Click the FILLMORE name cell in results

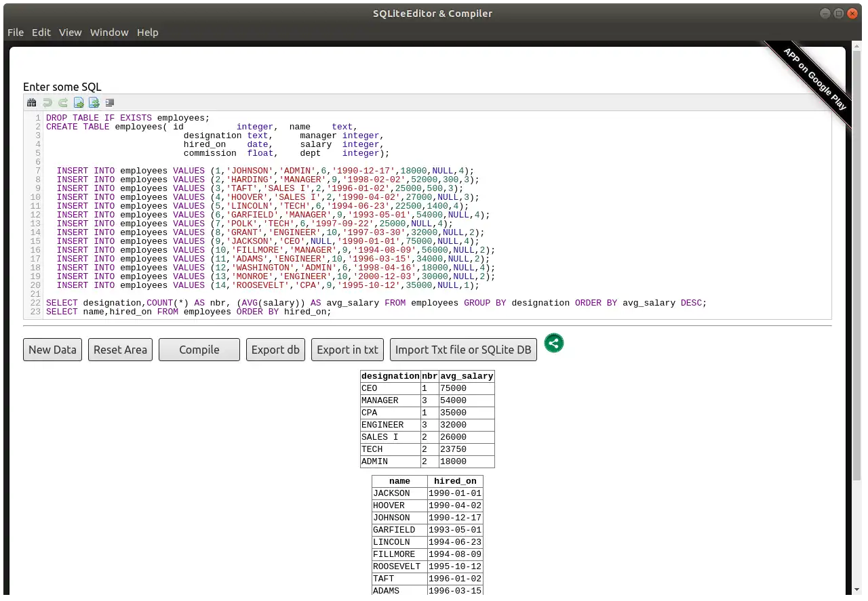click(x=399, y=554)
